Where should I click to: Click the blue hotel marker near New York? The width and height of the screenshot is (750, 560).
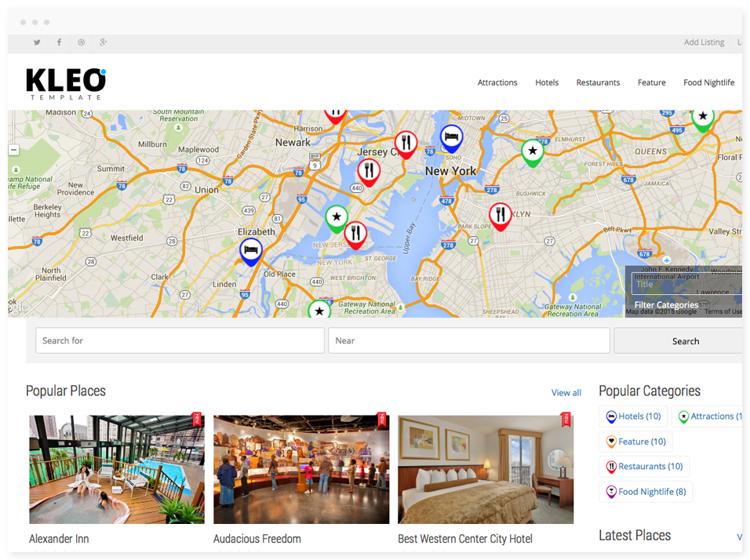click(451, 136)
